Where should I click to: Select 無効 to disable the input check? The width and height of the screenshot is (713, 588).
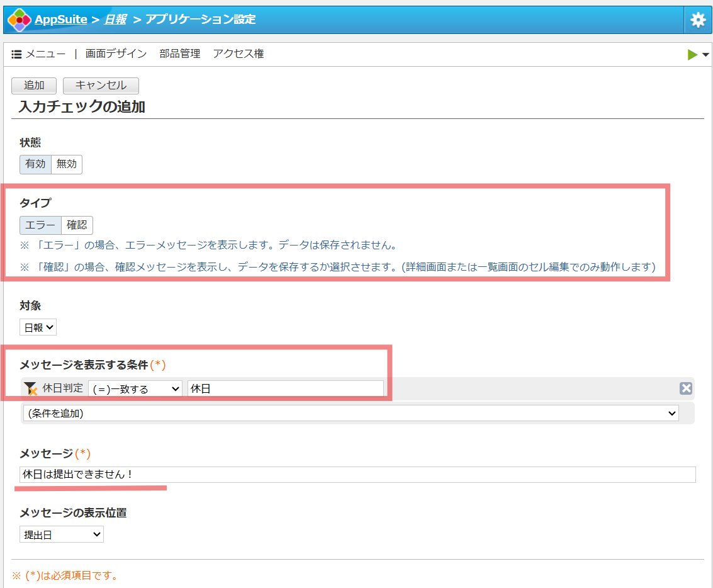tap(66, 164)
